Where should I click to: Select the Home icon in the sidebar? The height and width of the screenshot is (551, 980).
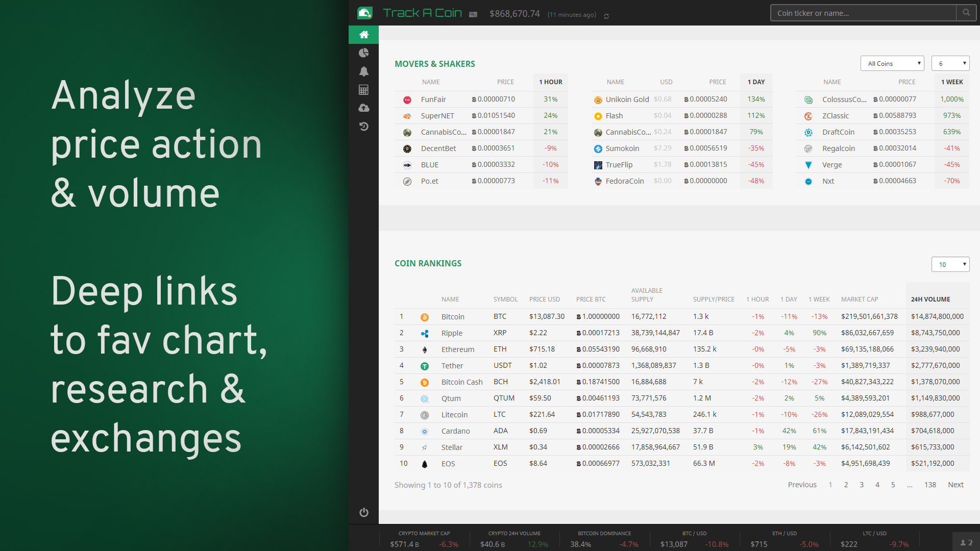(363, 35)
